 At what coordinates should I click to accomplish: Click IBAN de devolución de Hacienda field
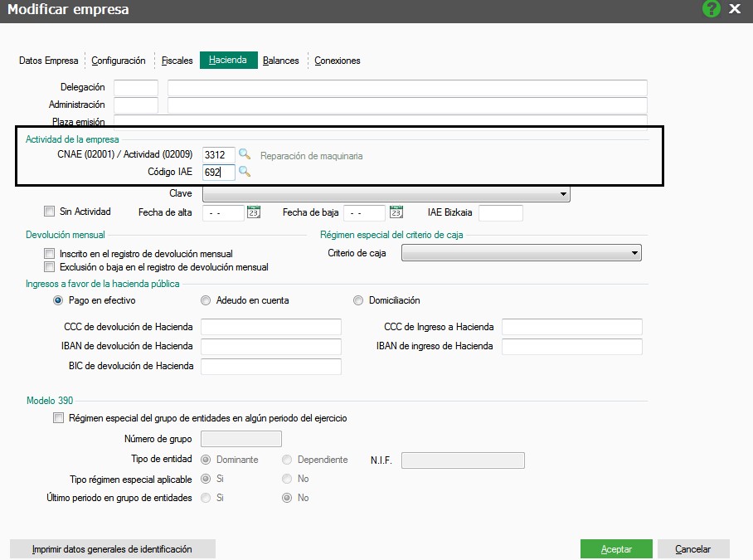point(271,346)
